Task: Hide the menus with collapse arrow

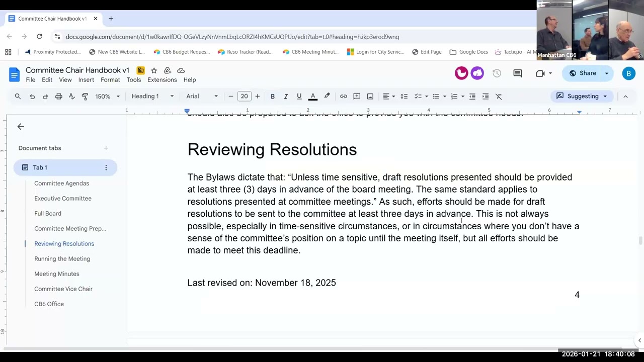Action: (625, 96)
